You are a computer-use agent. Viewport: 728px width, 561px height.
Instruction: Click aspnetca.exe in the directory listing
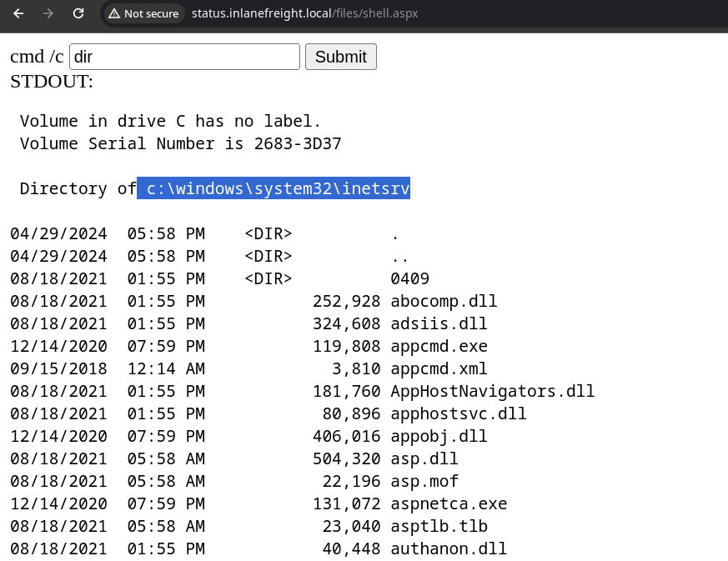coord(449,503)
